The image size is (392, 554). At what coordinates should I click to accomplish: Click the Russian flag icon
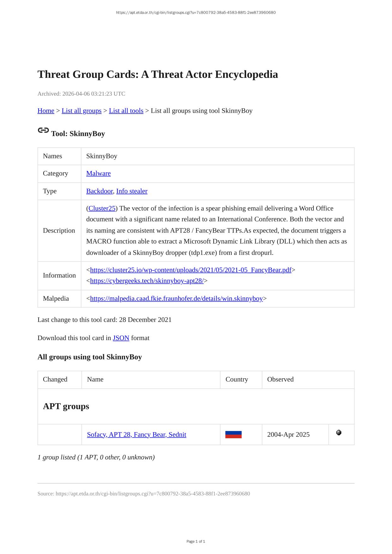tap(233, 434)
